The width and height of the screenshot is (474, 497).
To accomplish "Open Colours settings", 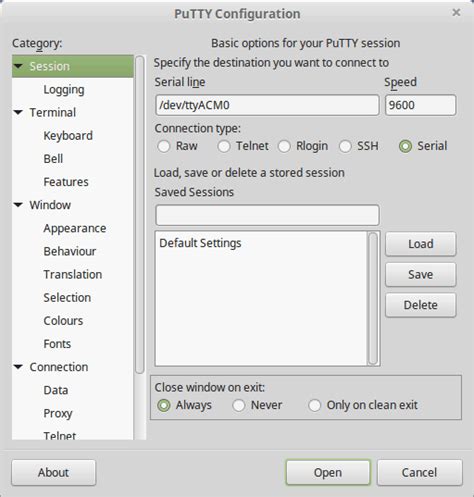I will 63,321.
